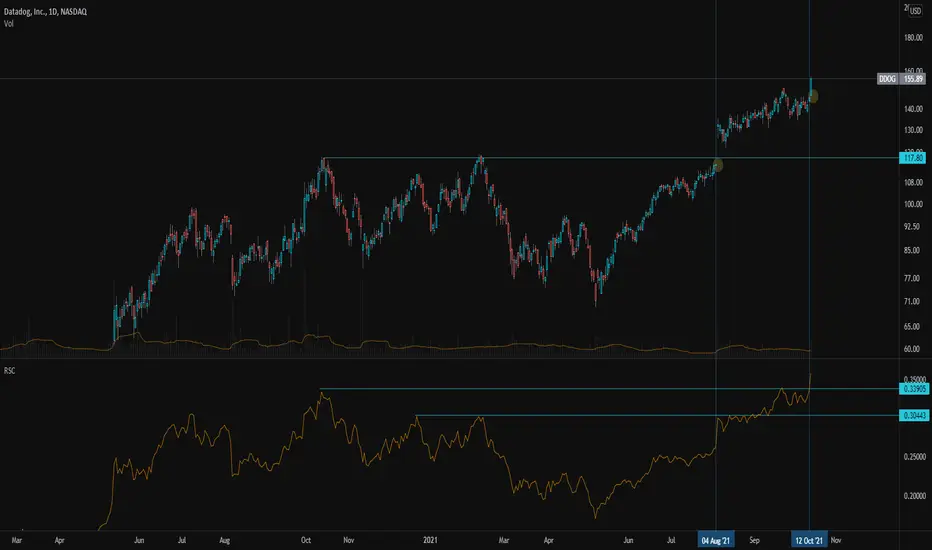Viewport: 932px width, 550px height.
Task: Click the DDOG symbol price tag
Action: 887,78
